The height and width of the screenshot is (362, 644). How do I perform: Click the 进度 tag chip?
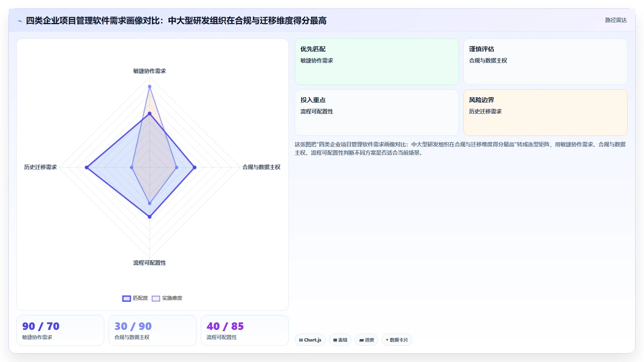(366, 340)
